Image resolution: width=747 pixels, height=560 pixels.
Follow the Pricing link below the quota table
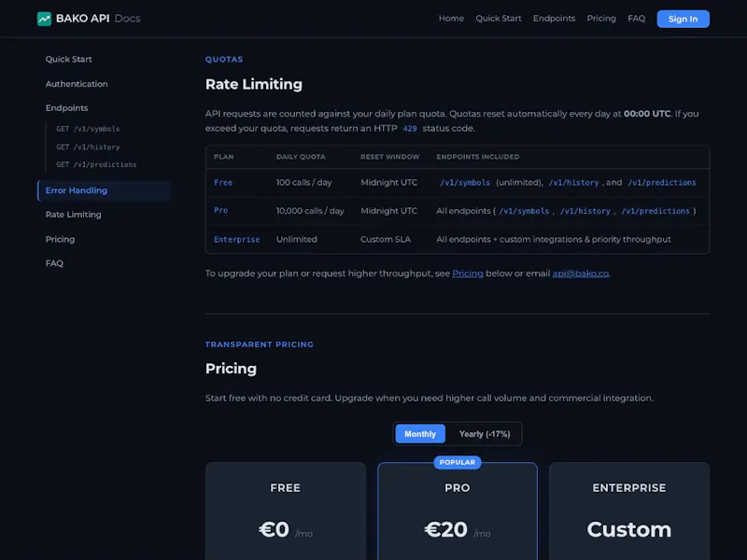pyautogui.click(x=468, y=273)
